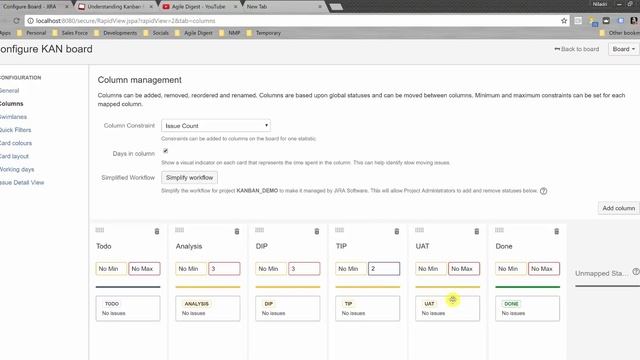Go Back to board link
The height and width of the screenshot is (360, 640).
577,49
